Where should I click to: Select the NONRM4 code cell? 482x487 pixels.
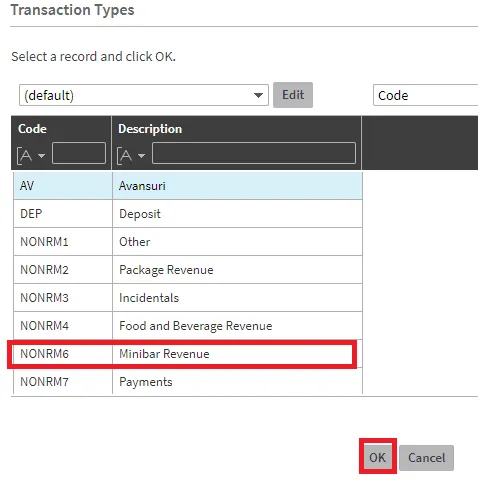click(x=63, y=326)
